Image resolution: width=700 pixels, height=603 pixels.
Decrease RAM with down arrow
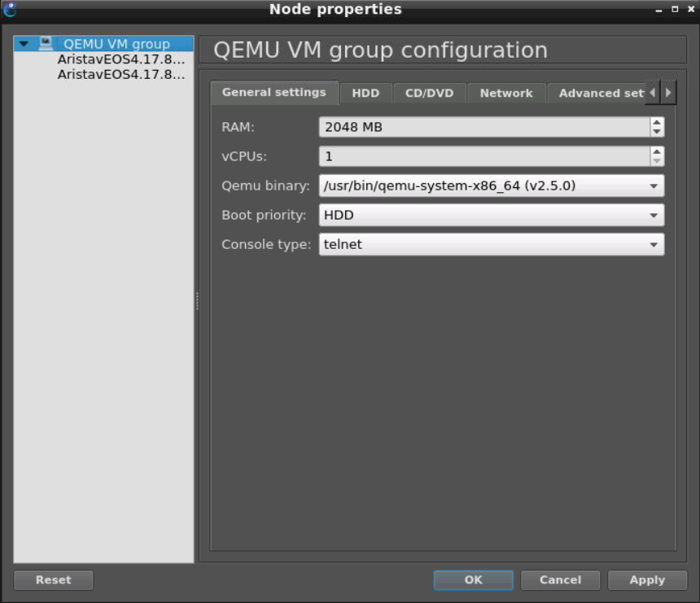[657, 132]
